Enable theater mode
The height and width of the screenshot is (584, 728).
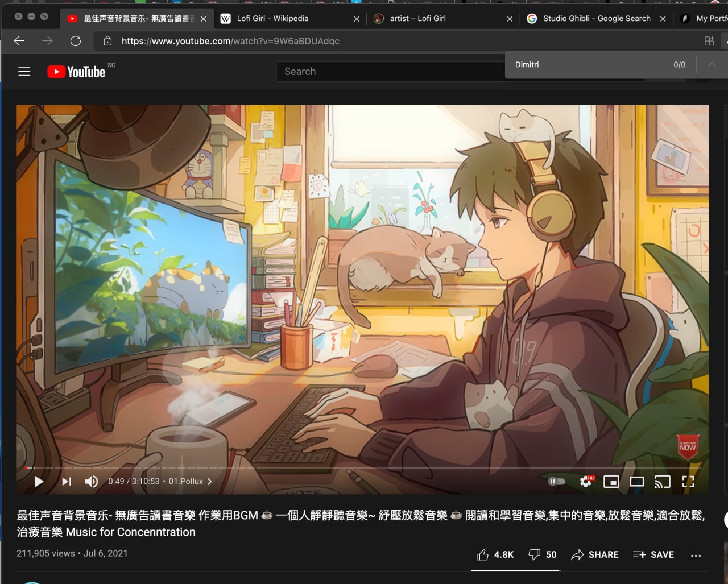click(637, 482)
